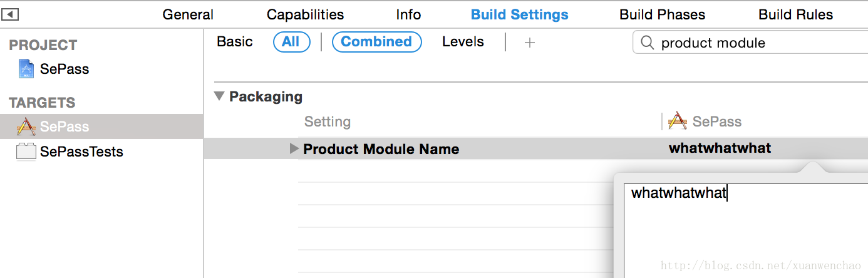Screen dimensions: 868x278
Task: Toggle the All settings filter
Action: pos(291,42)
